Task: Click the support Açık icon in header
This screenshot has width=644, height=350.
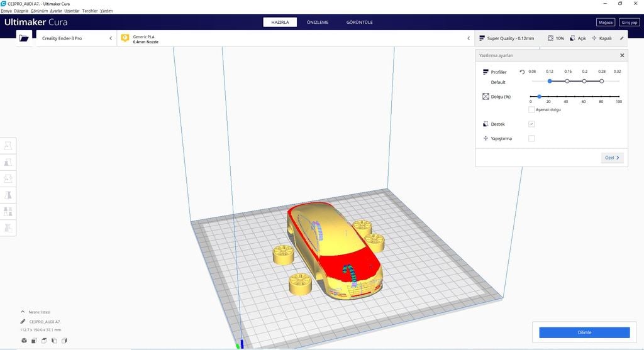Action: (572, 38)
